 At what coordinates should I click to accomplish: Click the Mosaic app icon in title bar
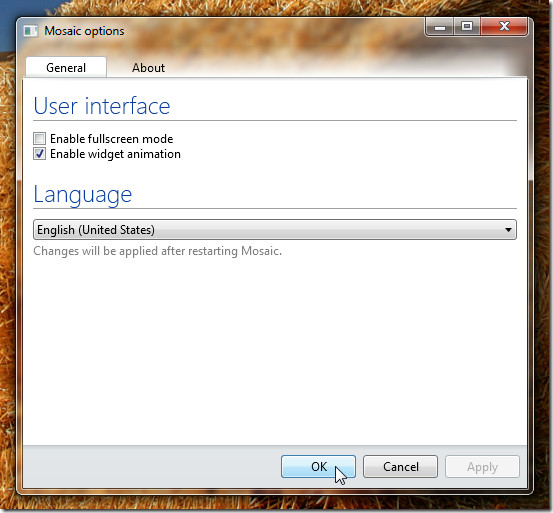point(31,31)
